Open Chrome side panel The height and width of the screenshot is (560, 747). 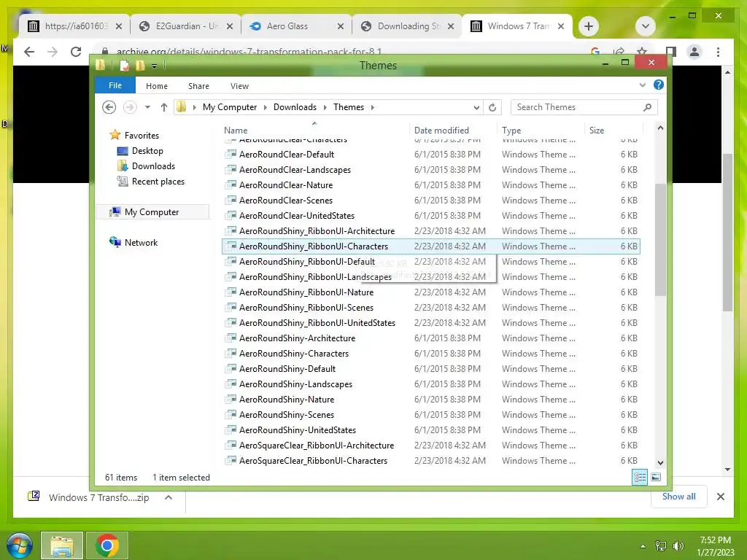pos(671,52)
